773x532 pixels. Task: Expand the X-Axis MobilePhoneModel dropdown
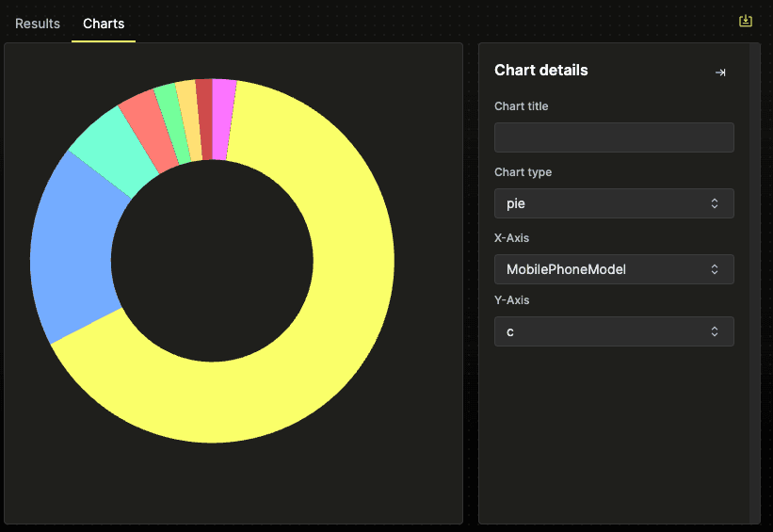pos(613,269)
